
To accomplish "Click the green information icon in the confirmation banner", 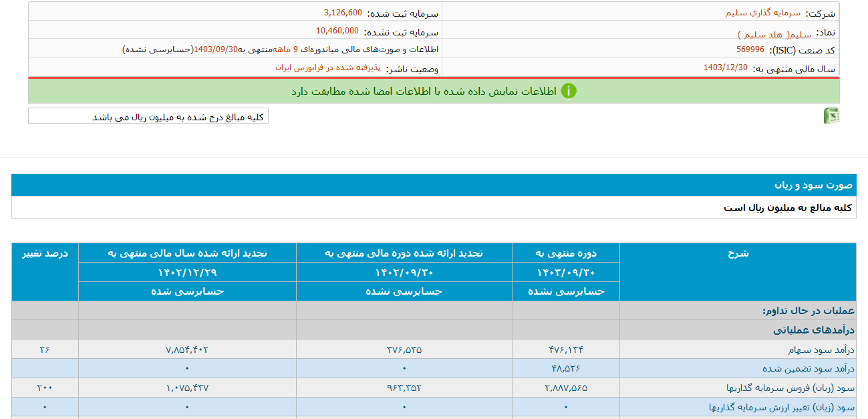I will [x=569, y=92].
